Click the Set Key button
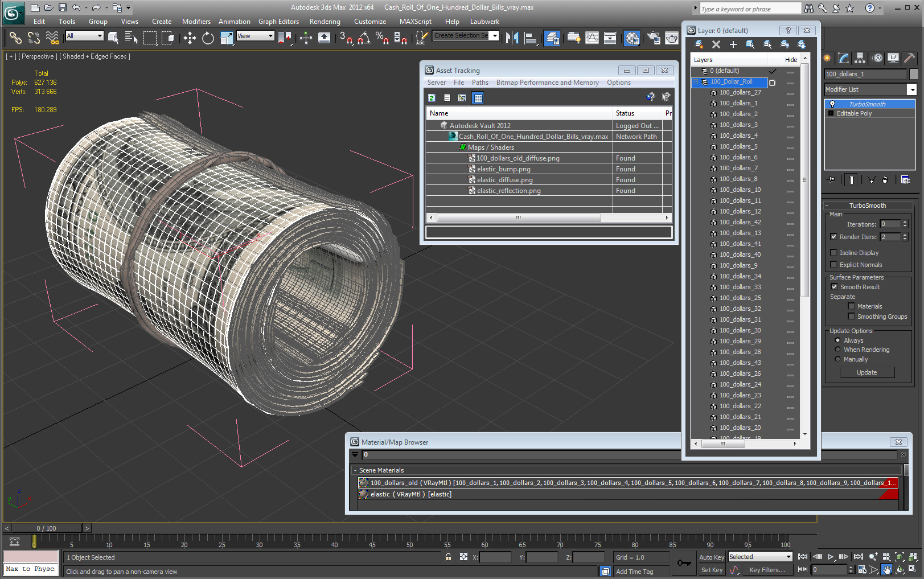The height and width of the screenshot is (579, 924). click(x=712, y=570)
